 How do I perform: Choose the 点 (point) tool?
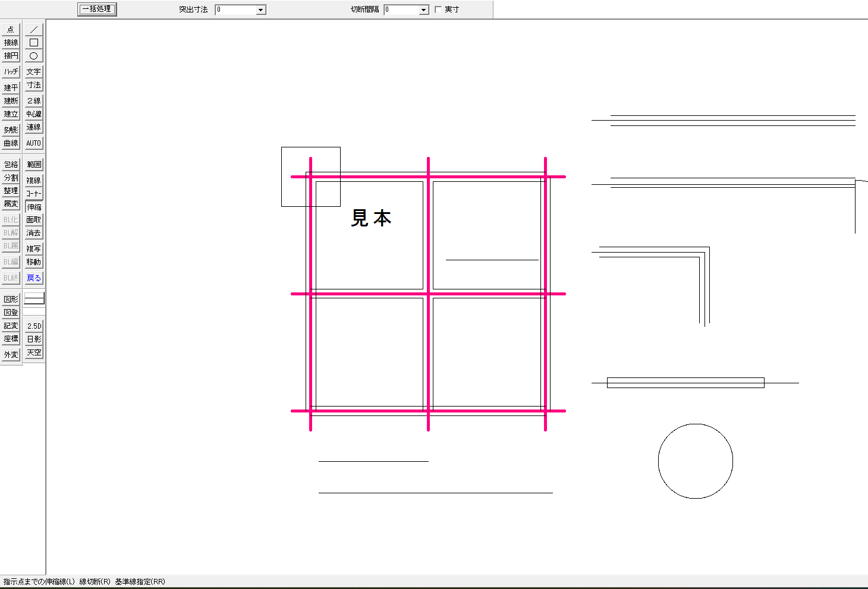(x=11, y=29)
